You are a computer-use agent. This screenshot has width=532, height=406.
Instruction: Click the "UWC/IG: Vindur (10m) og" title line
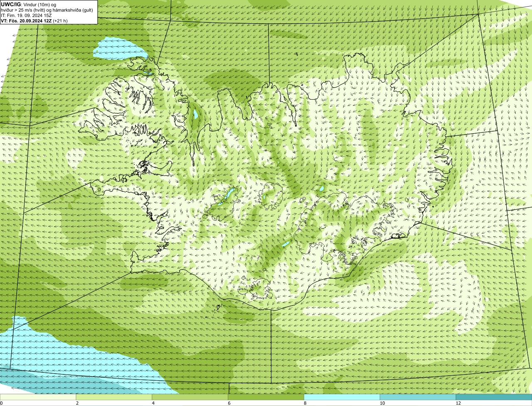[x=29, y=5]
